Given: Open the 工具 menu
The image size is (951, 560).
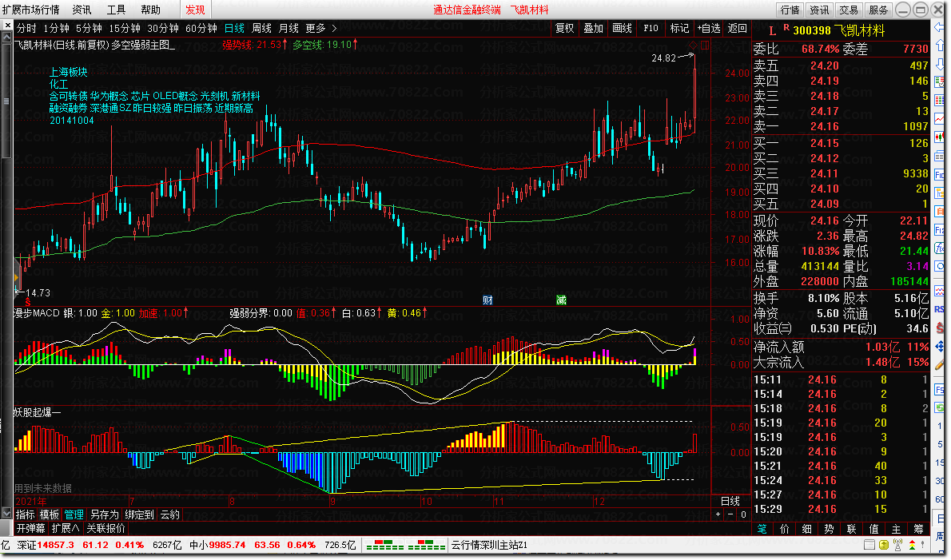Looking at the screenshot, I should tap(116, 10).
